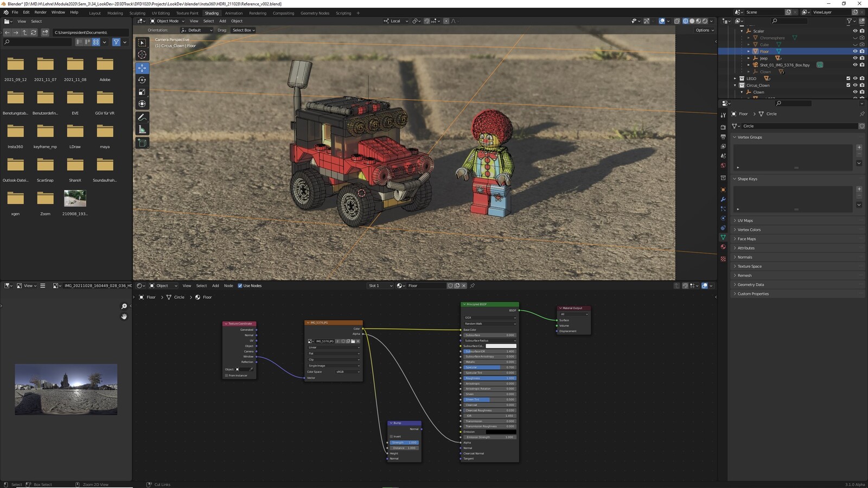Click the file path field in file browser

[x=91, y=33]
